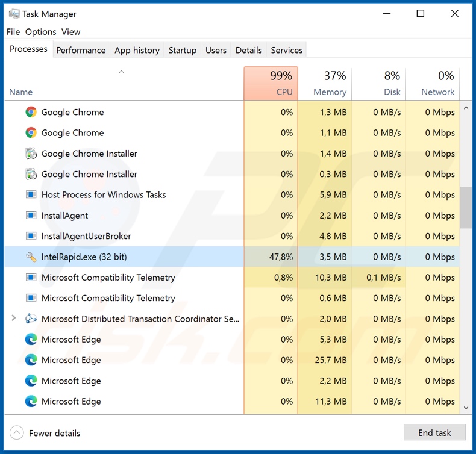Screen dimensions: 476x454
Task: Click the 2,0 MB memory value
Action: click(333, 319)
